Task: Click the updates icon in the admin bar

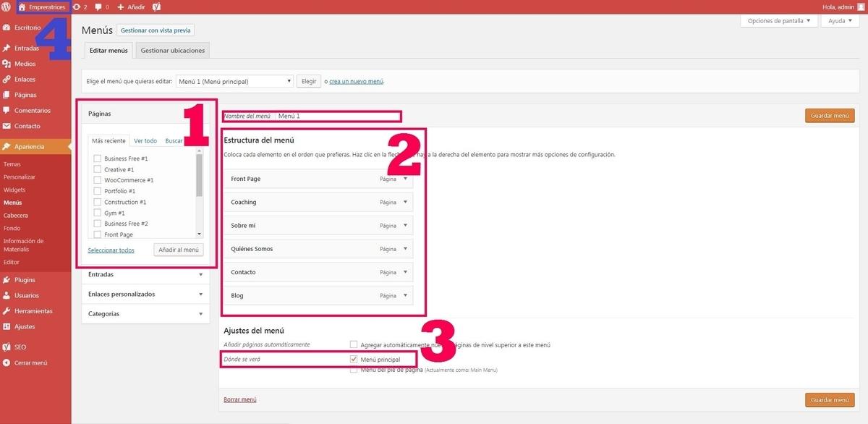Action: click(x=79, y=7)
